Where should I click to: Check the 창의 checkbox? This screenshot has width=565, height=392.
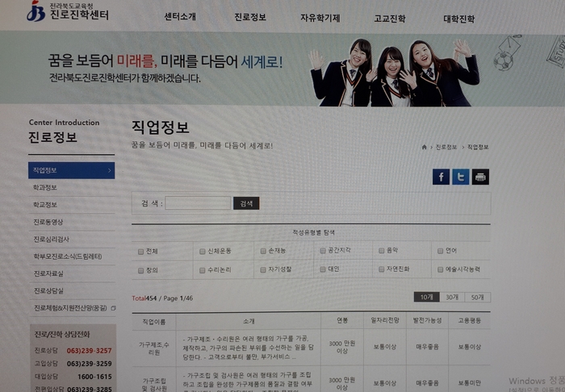[x=141, y=270]
